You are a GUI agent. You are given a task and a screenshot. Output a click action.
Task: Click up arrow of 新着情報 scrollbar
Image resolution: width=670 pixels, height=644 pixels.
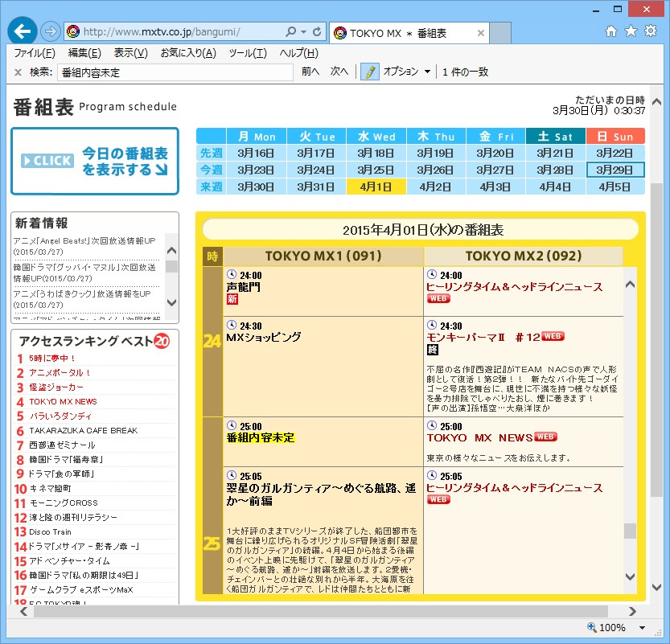point(172,250)
